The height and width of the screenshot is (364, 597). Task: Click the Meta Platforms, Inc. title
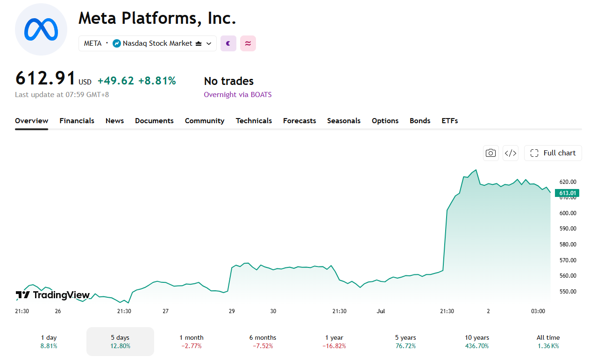pos(157,18)
